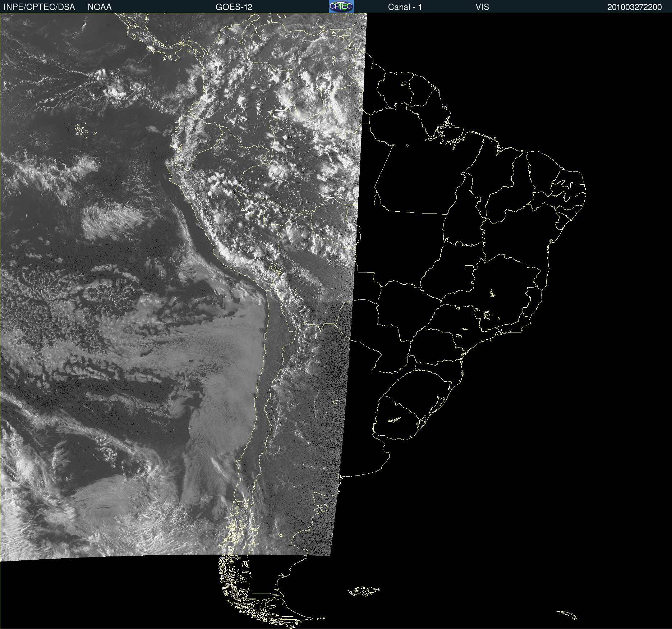Select the NOAA label in the header
The height and width of the screenshot is (629, 672).
click(100, 7)
